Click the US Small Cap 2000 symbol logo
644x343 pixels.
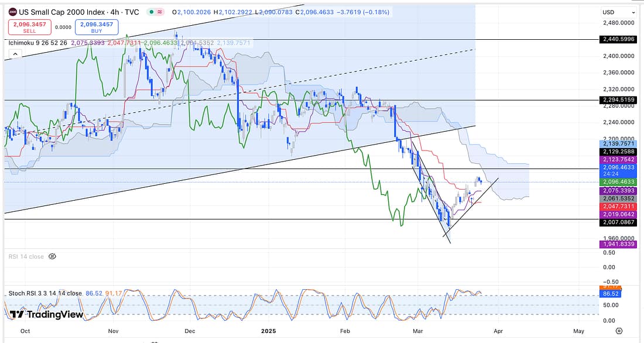click(x=12, y=12)
